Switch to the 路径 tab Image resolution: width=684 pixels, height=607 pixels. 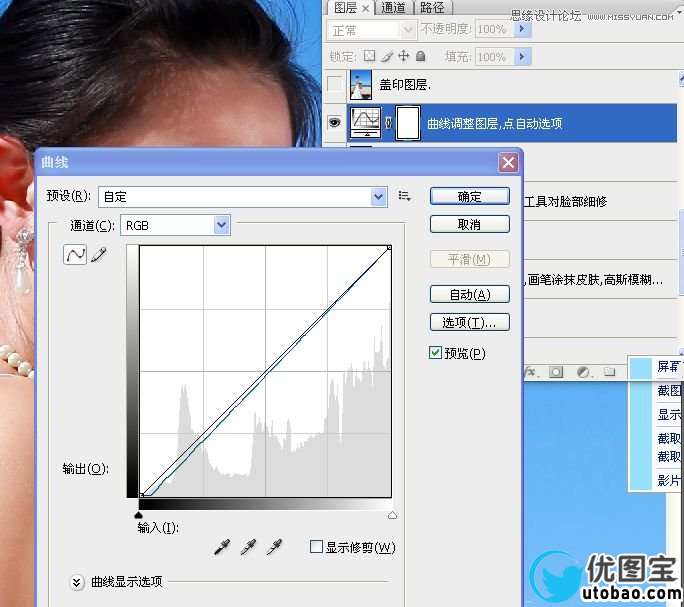[432, 7]
